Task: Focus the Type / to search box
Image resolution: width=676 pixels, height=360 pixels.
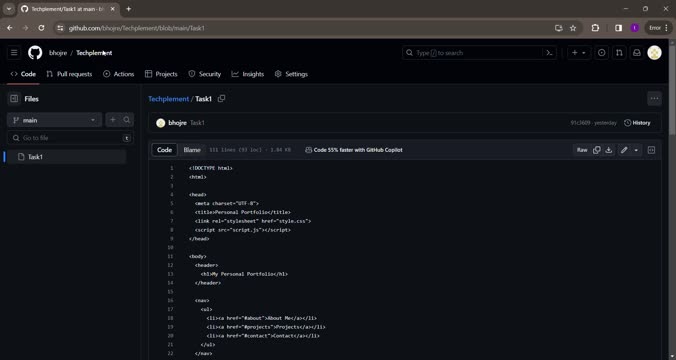Action: click(x=479, y=53)
